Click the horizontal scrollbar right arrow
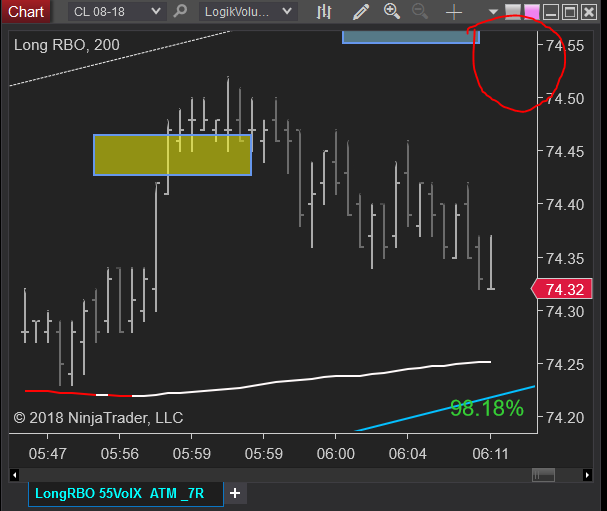 tap(587, 475)
